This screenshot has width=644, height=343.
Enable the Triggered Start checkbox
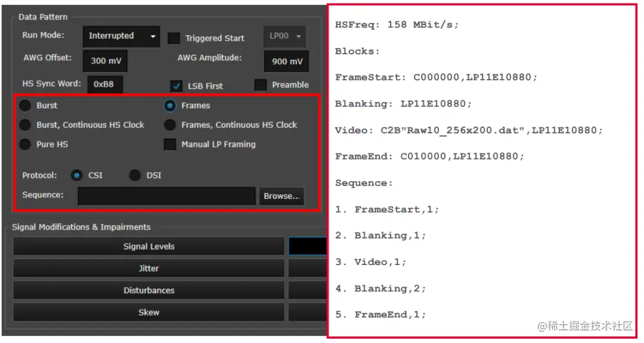[x=174, y=38]
